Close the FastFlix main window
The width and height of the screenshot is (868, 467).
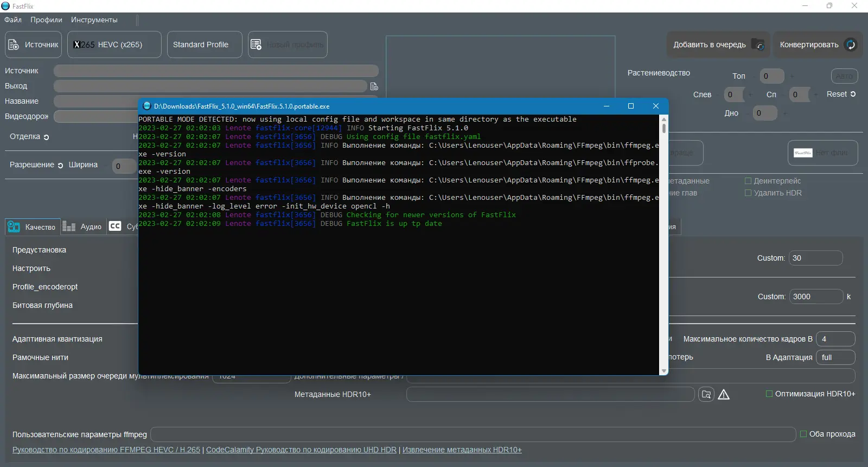pyautogui.click(x=854, y=6)
